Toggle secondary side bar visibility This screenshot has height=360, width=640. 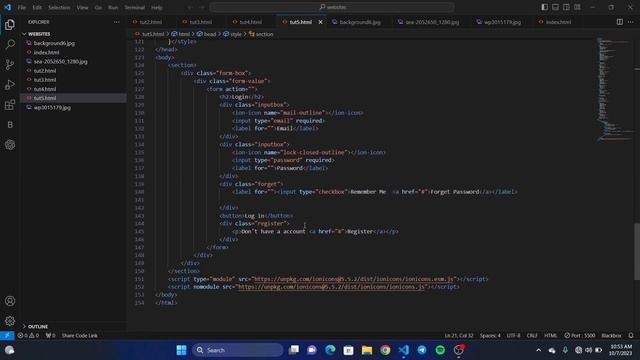[x=566, y=7]
